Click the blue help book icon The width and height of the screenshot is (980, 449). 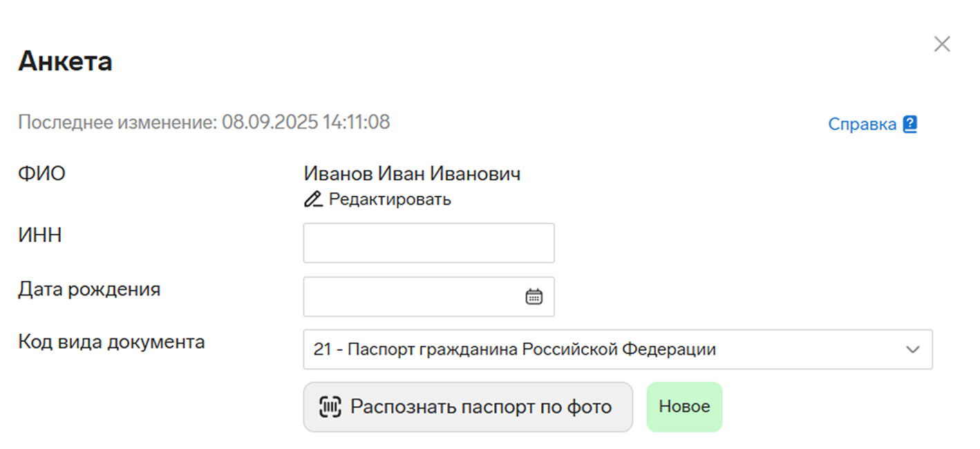910,125
